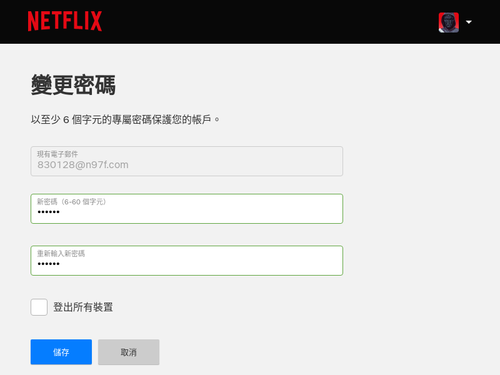Click the 登出所有裝置 label text

(x=83, y=307)
